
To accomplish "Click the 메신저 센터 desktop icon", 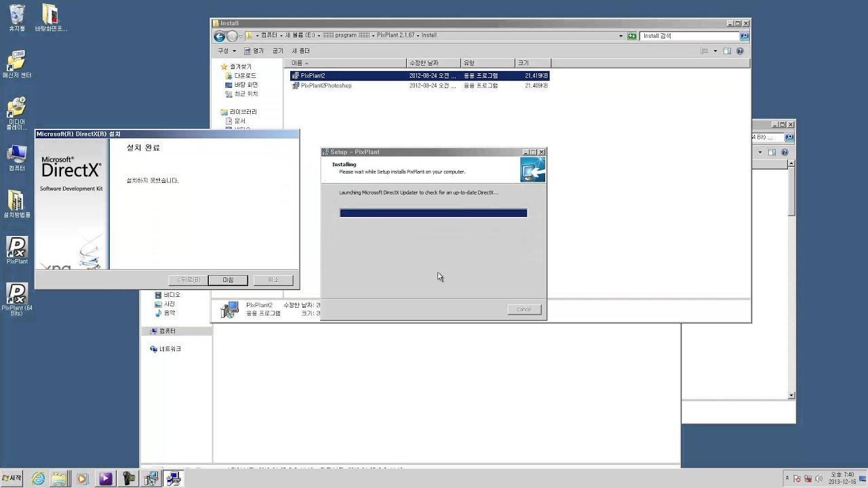I will [x=17, y=64].
